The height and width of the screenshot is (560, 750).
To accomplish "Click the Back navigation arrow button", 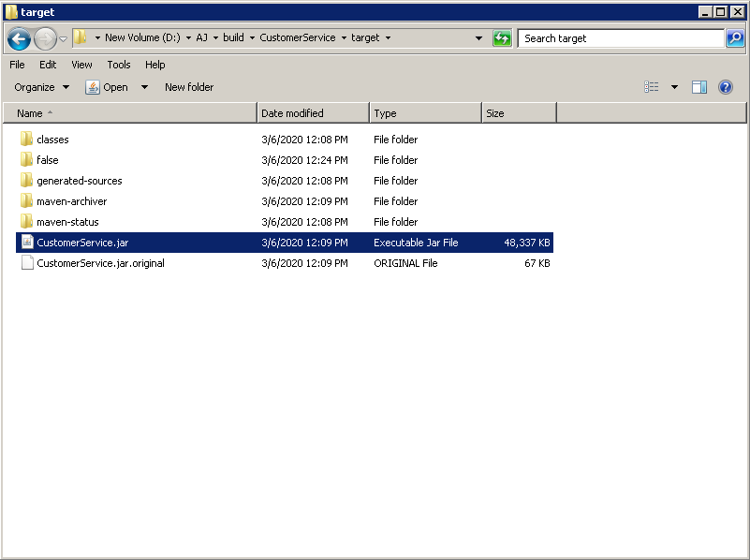I will pyautogui.click(x=19, y=38).
